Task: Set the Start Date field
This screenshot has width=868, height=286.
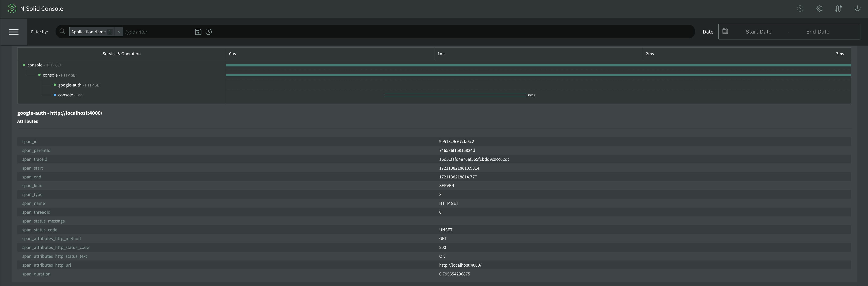Action: (x=758, y=32)
